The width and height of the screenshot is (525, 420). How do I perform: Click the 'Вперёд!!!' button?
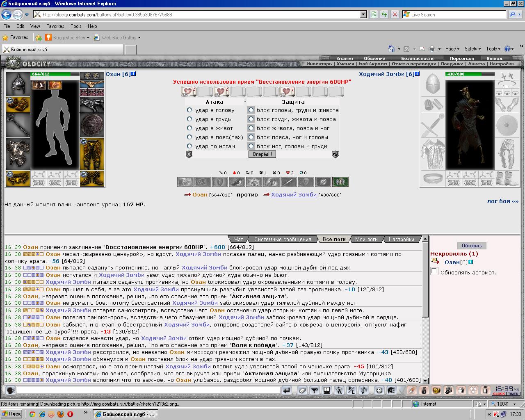pyautogui.click(x=262, y=154)
